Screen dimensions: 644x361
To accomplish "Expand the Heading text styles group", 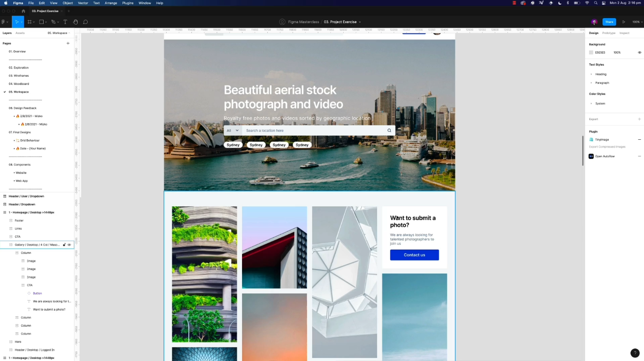I will pos(591,74).
